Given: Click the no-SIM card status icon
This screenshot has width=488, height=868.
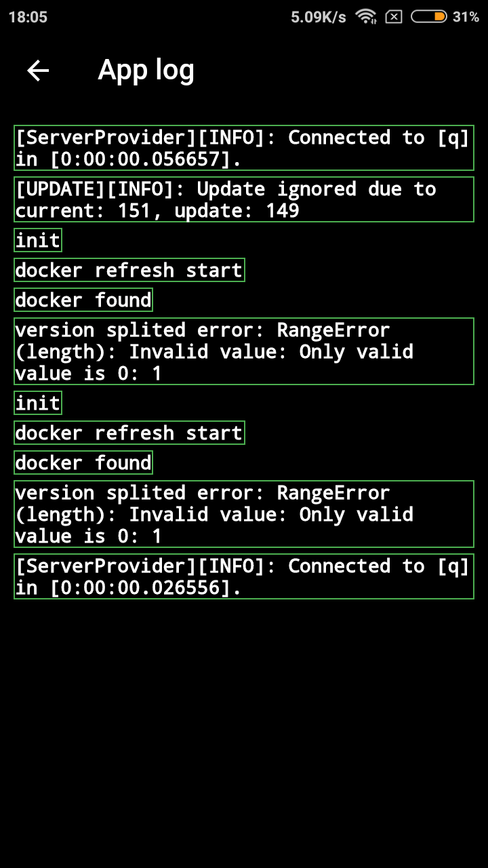Looking at the screenshot, I should (x=395, y=17).
